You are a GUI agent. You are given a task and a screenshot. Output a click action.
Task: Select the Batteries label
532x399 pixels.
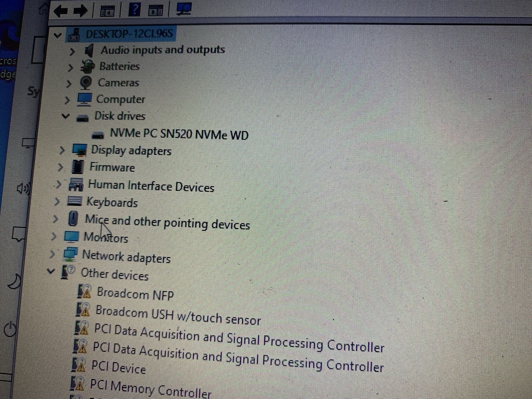click(x=119, y=66)
